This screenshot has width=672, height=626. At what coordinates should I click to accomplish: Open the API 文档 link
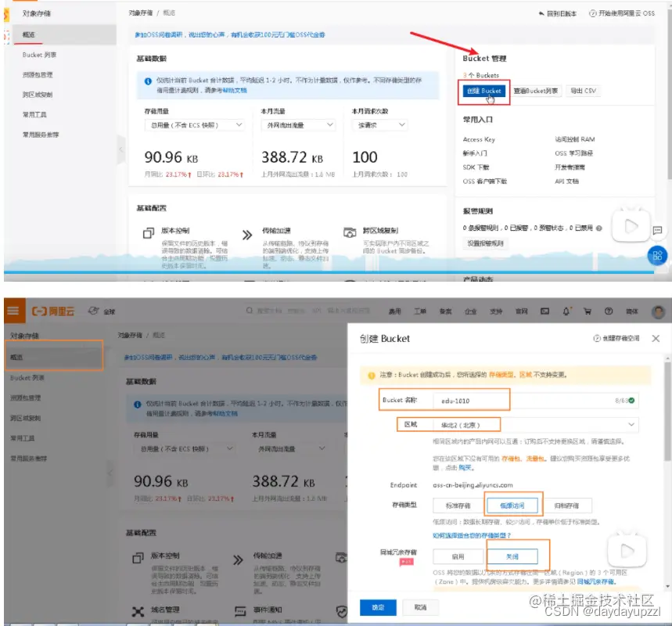(566, 182)
